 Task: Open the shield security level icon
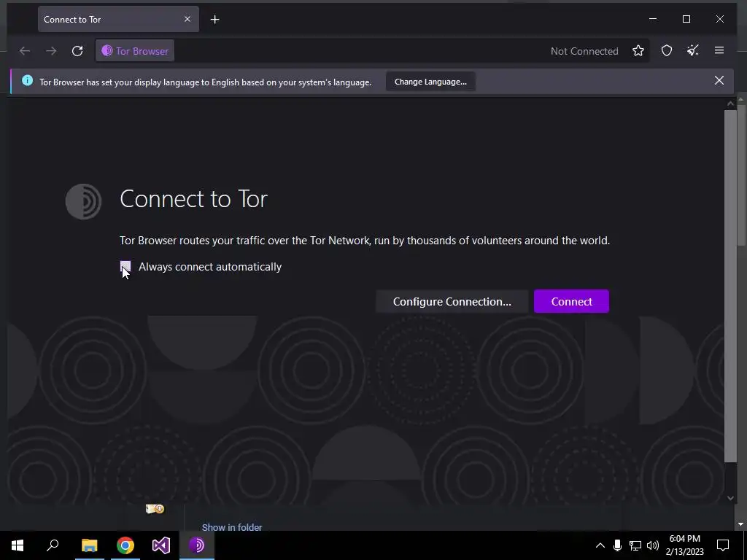tap(667, 51)
